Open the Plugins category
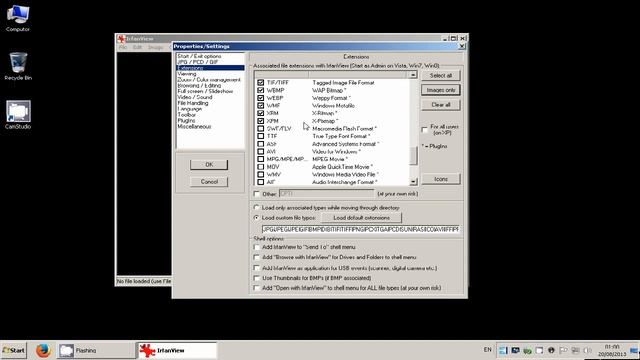The height and width of the screenshot is (360, 640). click(x=186, y=121)
